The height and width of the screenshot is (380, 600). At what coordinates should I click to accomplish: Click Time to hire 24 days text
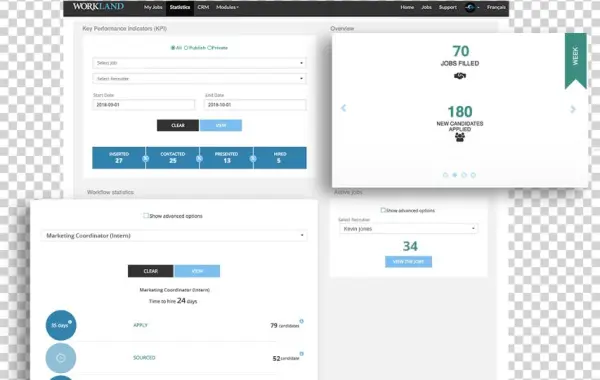click(x=173, y=301)
